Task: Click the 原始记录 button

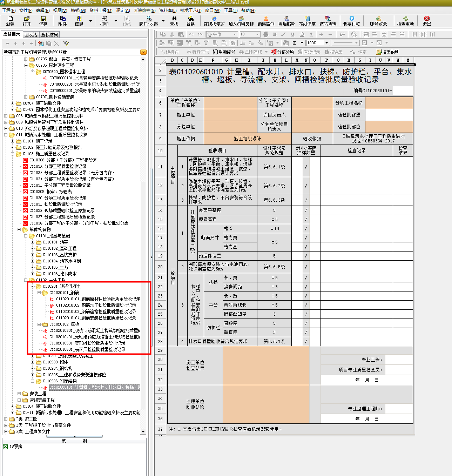Action: (309, 52)
